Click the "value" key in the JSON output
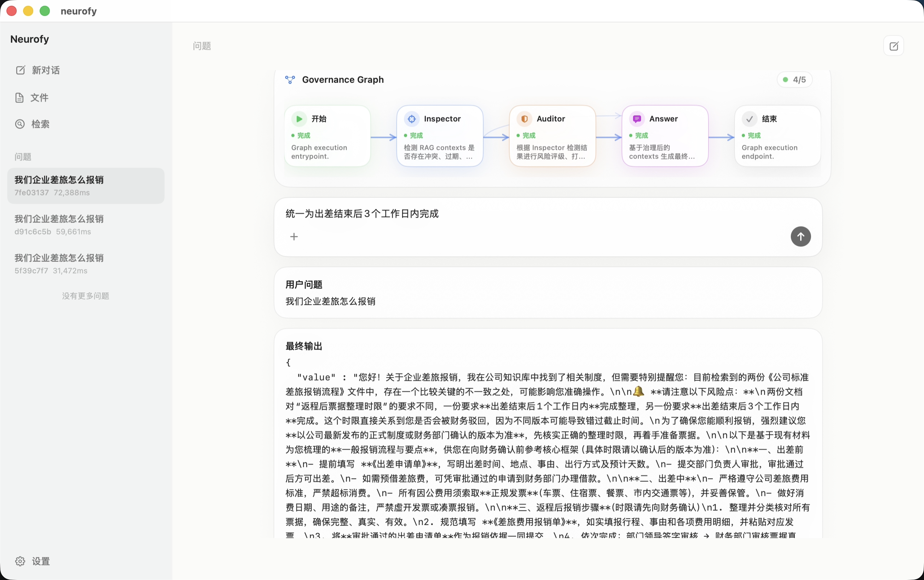Viewport: 924px width, 580px height. (316, 377)
